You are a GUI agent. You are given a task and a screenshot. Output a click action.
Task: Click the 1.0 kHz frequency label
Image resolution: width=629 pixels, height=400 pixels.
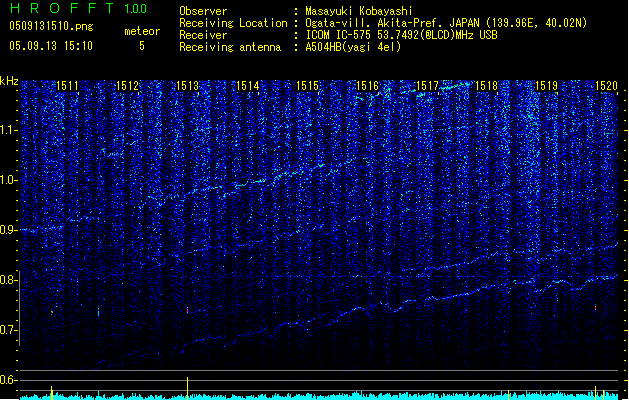[9, 180]
